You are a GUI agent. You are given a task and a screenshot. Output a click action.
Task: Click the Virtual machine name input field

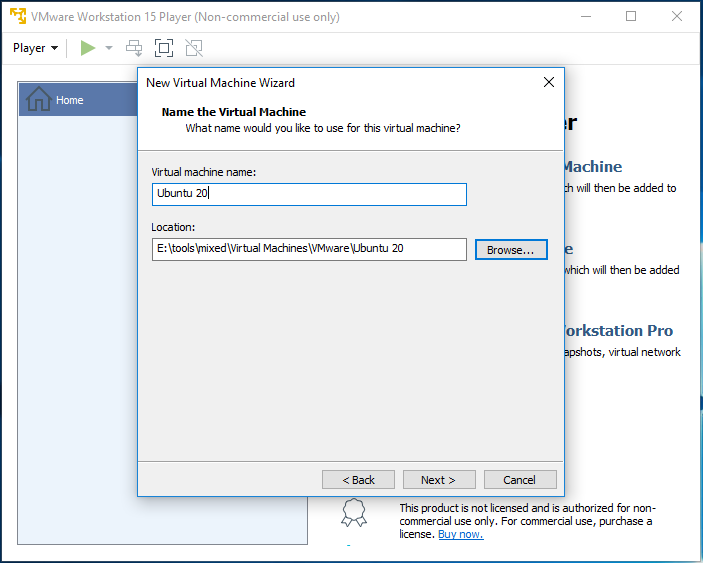[x=309, y=194]
